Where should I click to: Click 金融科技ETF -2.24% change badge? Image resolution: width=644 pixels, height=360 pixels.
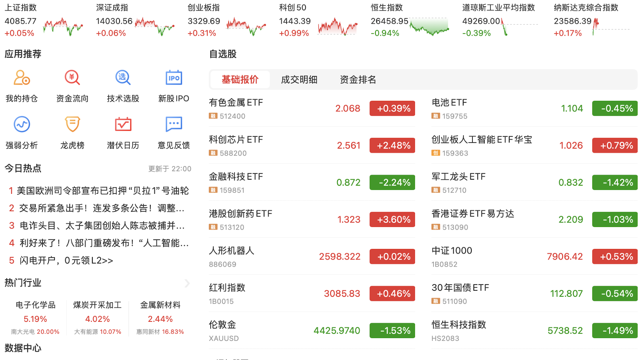click(392, 182)
